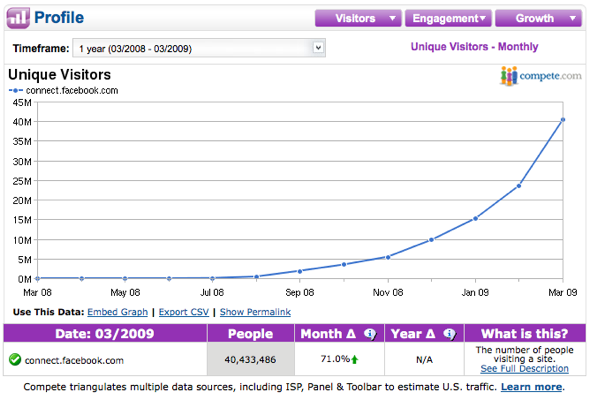Image resolution: width=590 pixels, height=393 pixels.
Task: Click the green up arrow next to 71.0%
Action: coord(354,359)
